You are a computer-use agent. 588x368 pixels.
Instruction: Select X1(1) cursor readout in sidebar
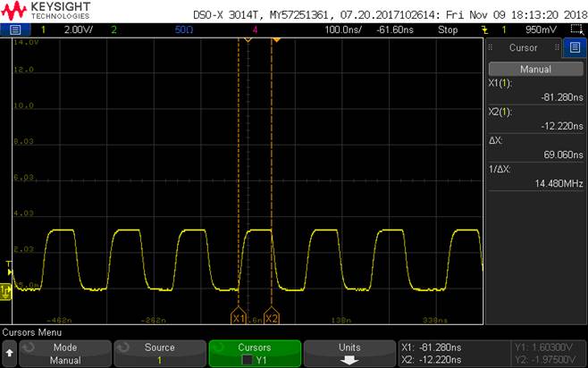535,90
